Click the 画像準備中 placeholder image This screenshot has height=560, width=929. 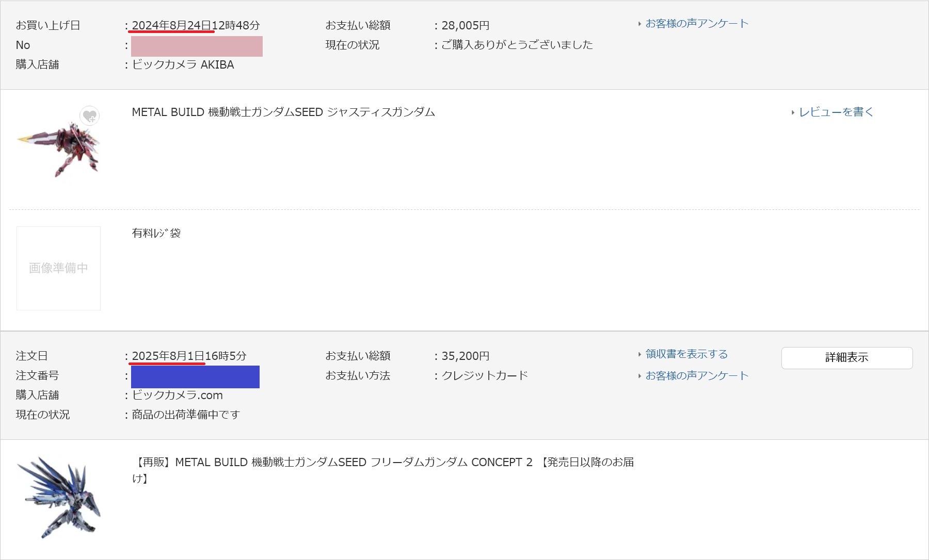(58, 268)
